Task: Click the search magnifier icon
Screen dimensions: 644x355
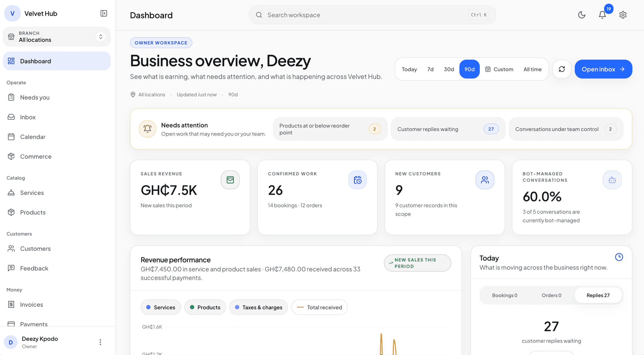Action: [259, 15]
